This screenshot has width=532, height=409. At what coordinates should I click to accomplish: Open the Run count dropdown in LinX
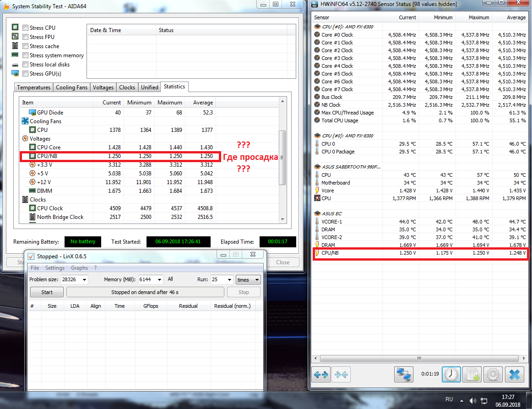click(x=229, y=280)
